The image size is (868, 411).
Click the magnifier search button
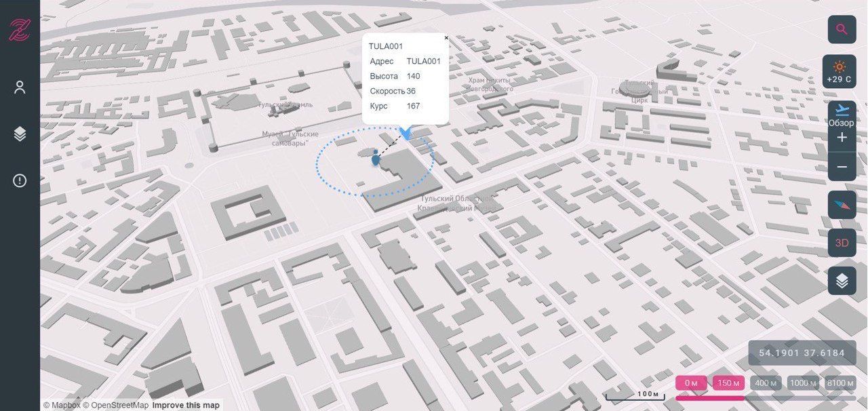coord(842,29)
